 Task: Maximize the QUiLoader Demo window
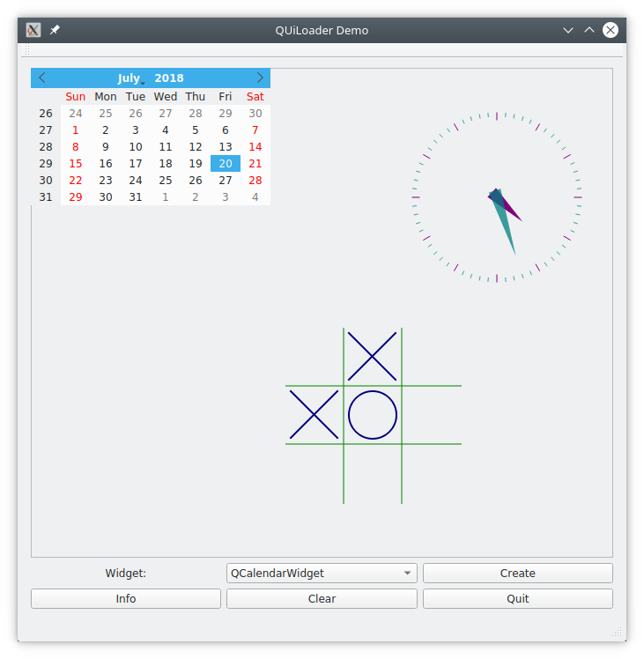[x=589, y=30]
